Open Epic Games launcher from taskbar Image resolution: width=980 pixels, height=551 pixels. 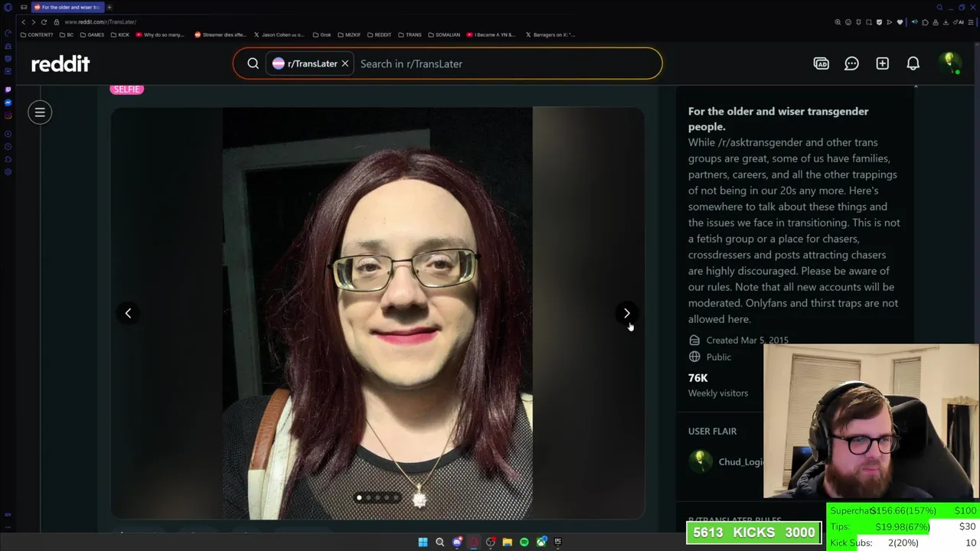558,542
